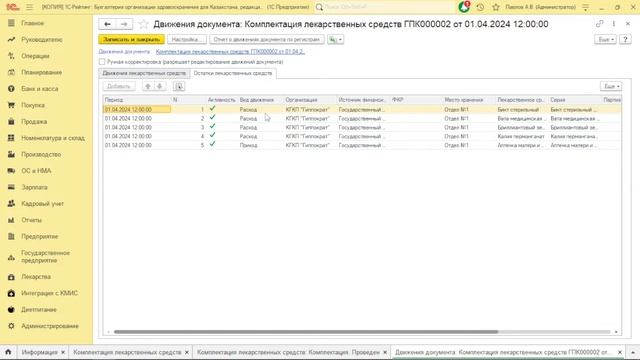
Task: Click the notifications bell icon
Action: pyautogui.click(x=464, y=7)
